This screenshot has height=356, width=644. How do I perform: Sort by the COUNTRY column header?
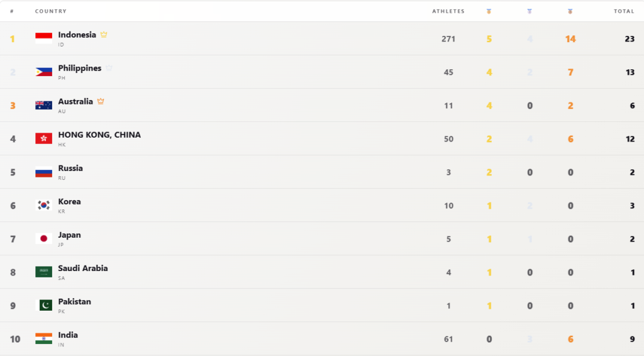50,11
